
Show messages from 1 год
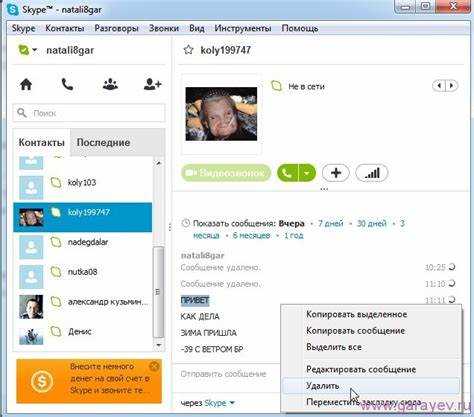[293, 235]
